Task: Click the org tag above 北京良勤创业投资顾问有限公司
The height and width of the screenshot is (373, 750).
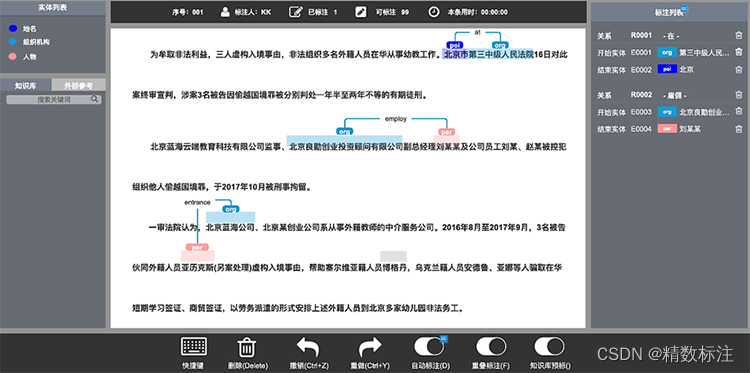Action: pos(344,132)
